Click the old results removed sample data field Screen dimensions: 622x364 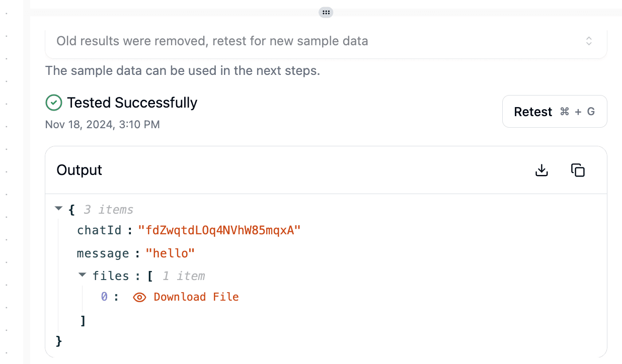coord(326,42)
